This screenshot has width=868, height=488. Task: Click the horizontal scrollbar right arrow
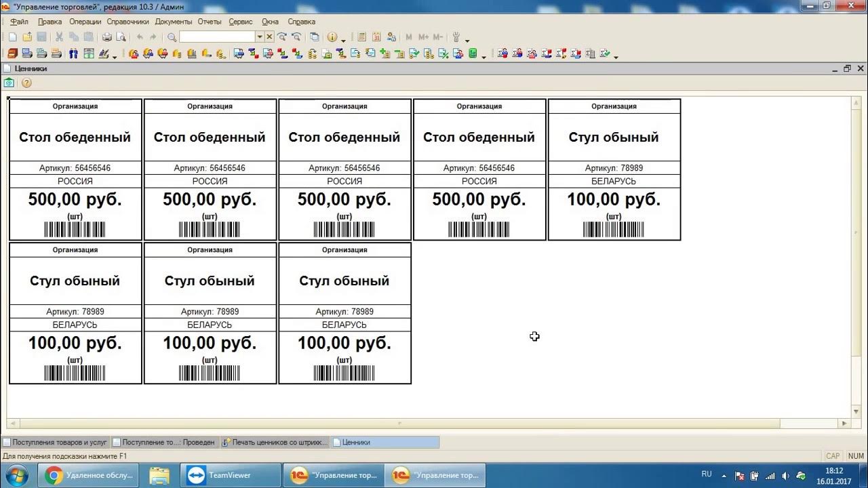click(844, 423)
